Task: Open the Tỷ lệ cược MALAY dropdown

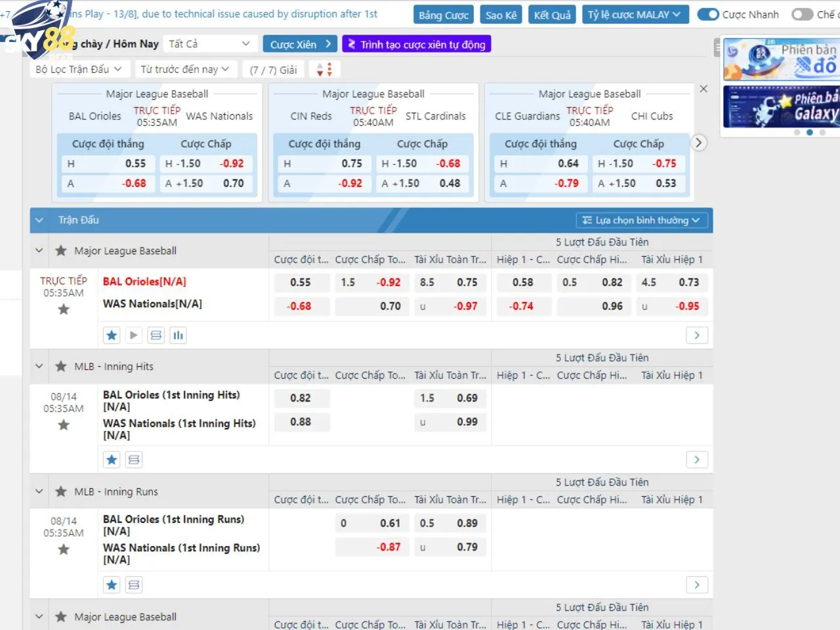Action: pos(635,14)
